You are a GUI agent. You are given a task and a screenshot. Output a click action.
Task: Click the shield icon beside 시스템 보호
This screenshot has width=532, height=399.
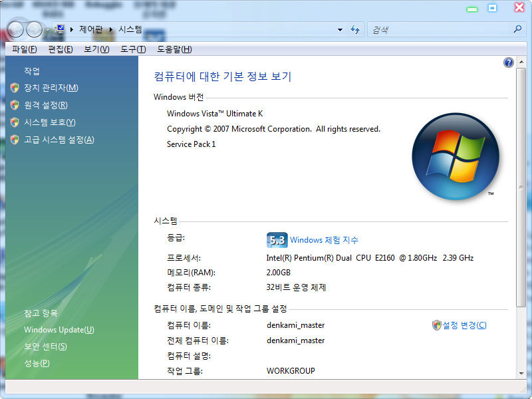coord(15,122)
